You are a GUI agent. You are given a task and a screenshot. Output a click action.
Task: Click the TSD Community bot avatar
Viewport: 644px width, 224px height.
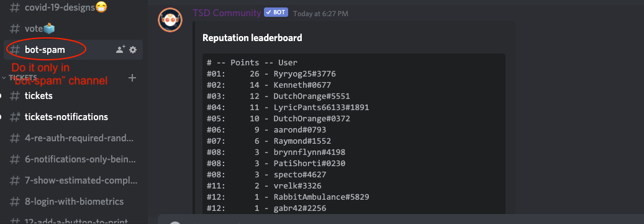pos(170,20)
